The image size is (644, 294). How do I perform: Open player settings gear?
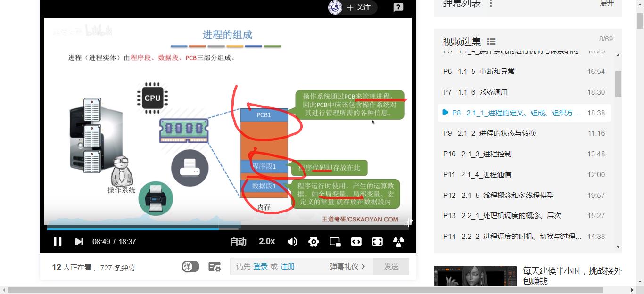(x=314, y=242)
